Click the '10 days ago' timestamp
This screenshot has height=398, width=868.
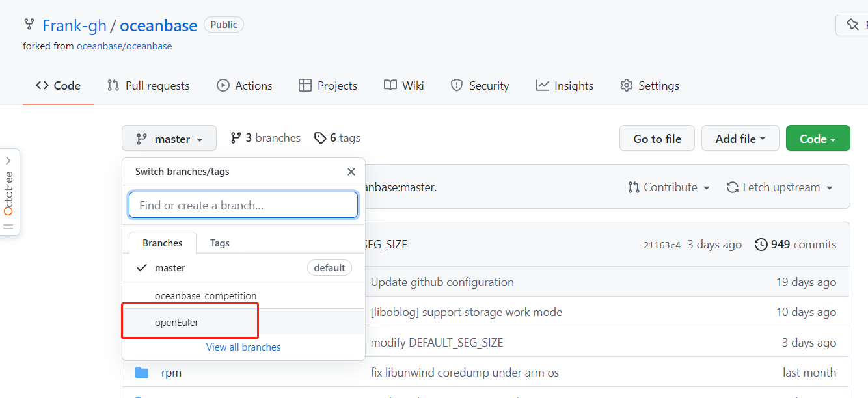pos(806,312)
